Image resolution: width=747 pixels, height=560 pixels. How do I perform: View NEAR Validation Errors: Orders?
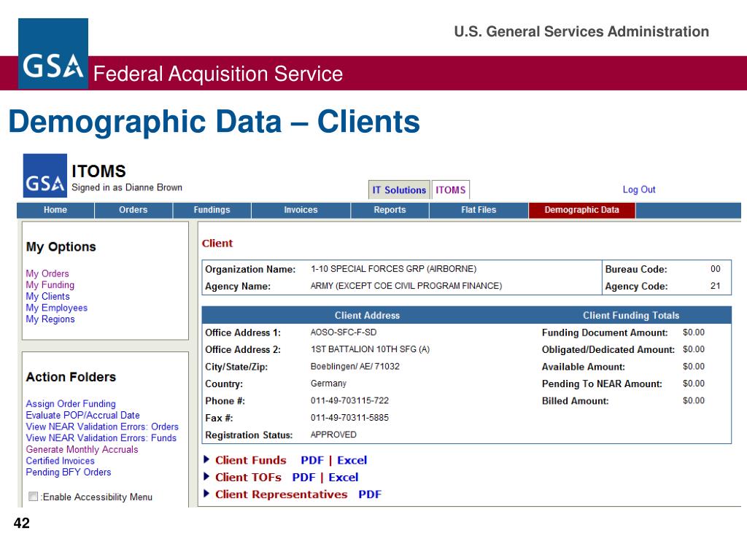[102, 427]
